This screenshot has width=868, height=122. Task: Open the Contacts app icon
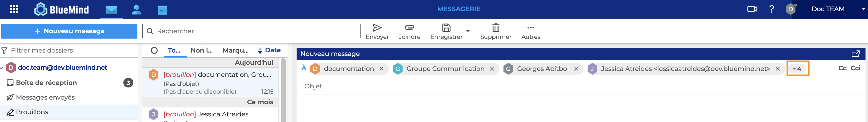click(x=136, y=9)
